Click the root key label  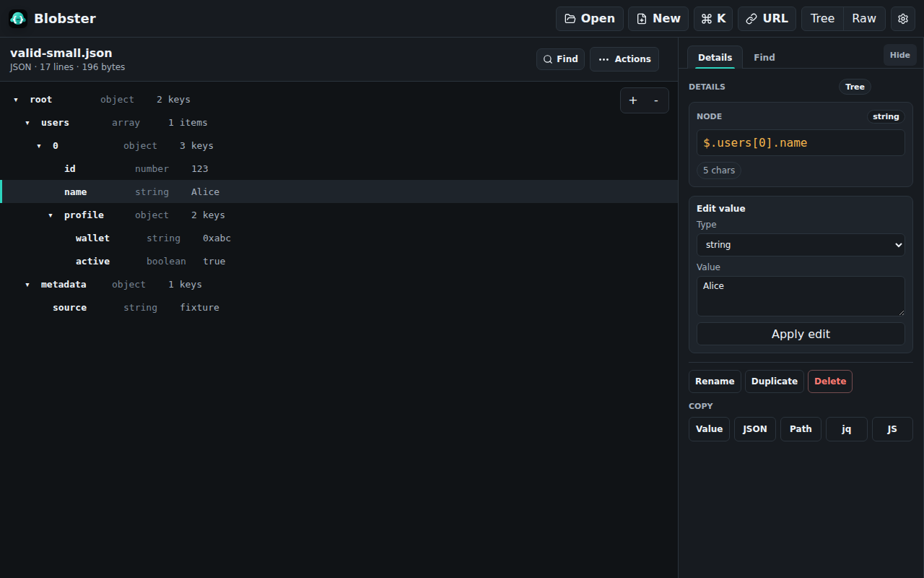[x=41, y=100]
